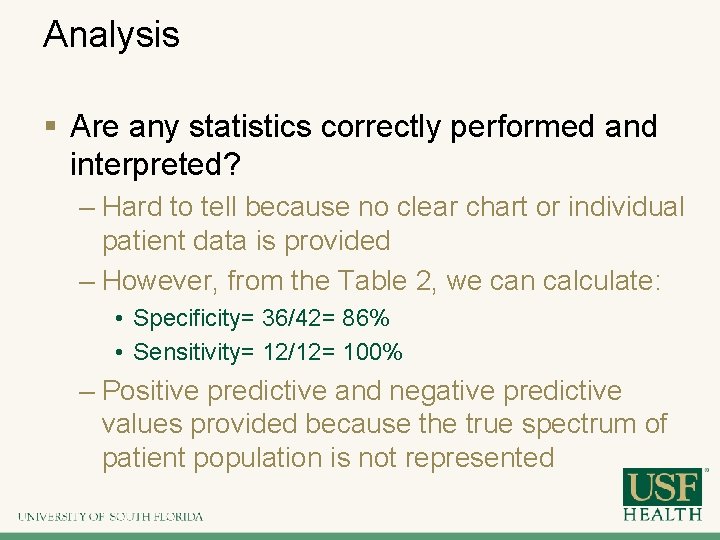
Task: Click the round bullet beside Sensitivity
Action: [x=119, y=352]
